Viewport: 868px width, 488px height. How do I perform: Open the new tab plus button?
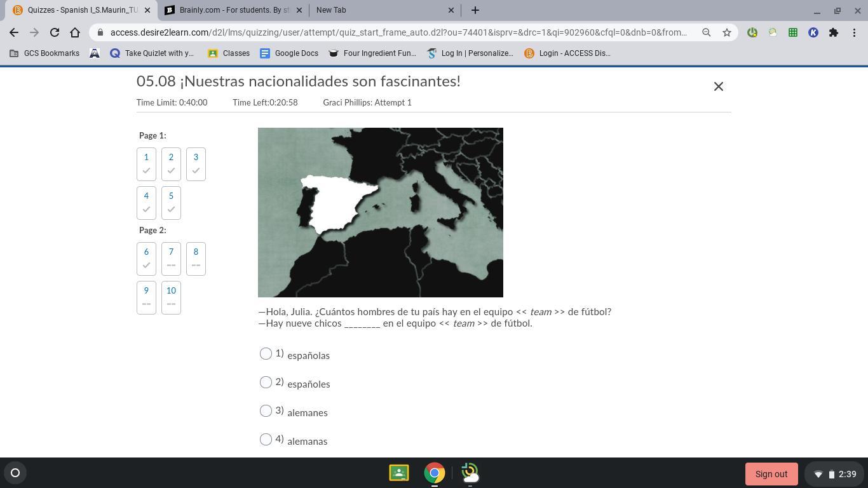[x=475, y=10]
